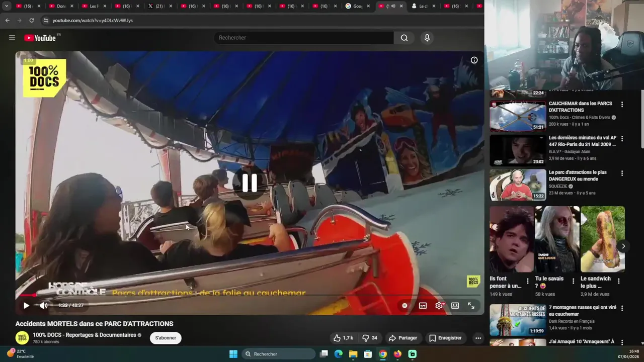This screenshot has width=644, height=362.
Task: Go back in the browser
Action: (7, 21)
